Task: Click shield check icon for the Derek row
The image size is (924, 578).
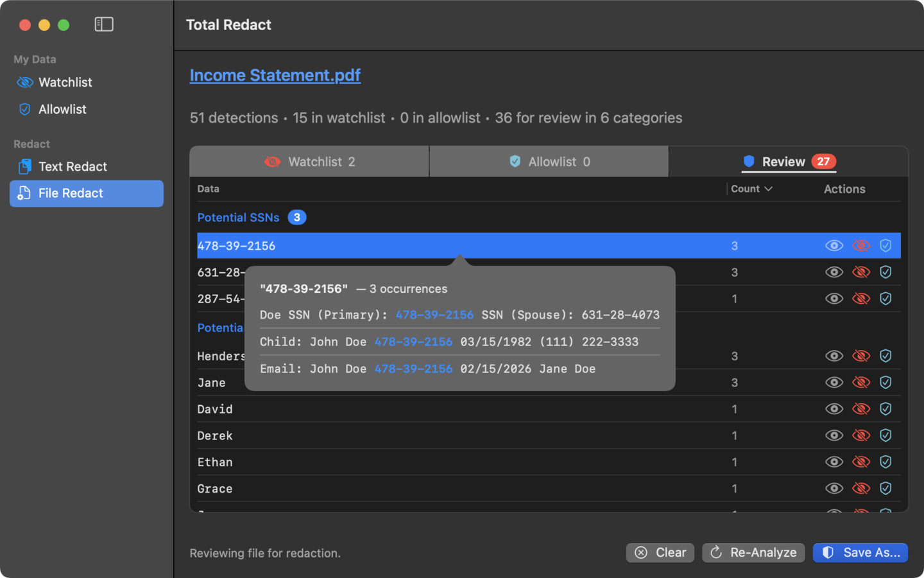Action: pos(886,435)
